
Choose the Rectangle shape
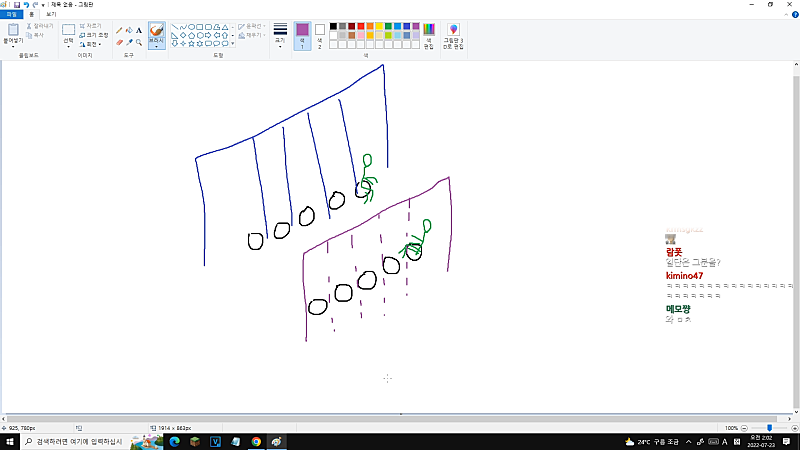(x=199, y=27)
